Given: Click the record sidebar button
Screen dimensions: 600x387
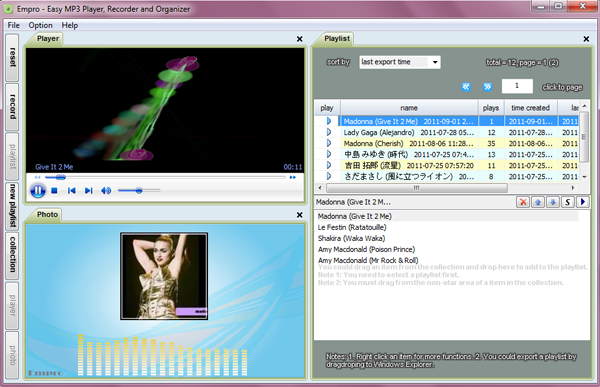Looking at the screenshot, I should pyautogui.click(x=12, y=106).
